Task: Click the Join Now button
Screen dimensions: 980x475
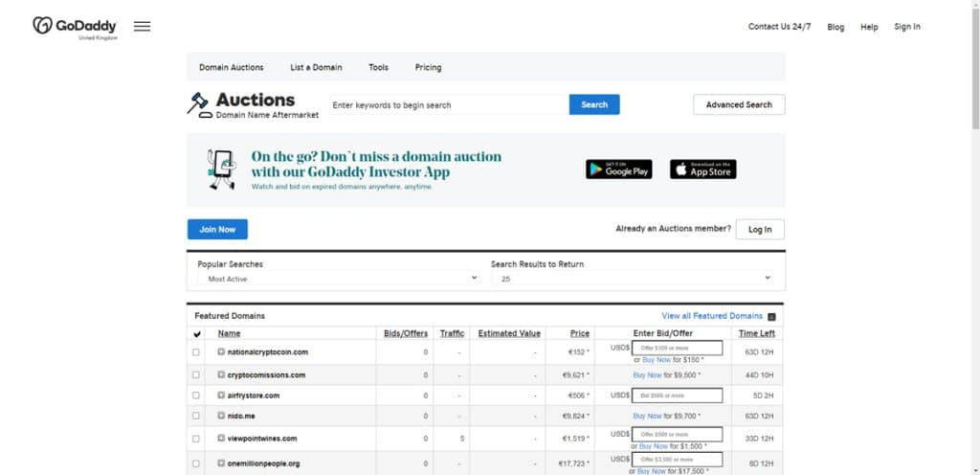Action: click(217, 230)
